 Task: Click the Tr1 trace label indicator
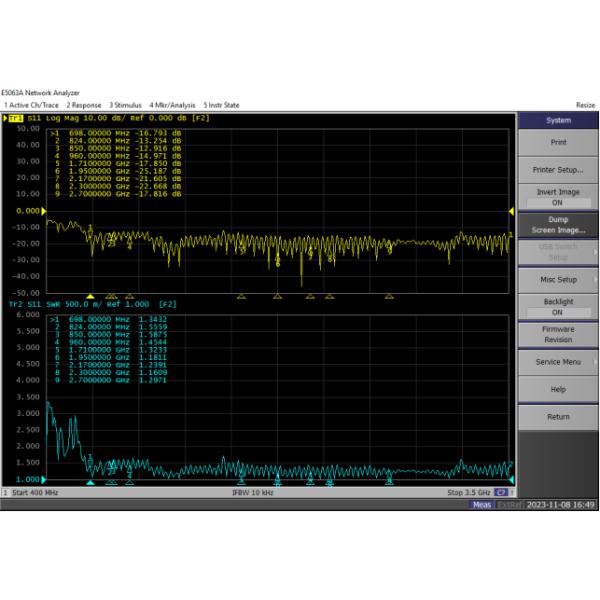pos(17,120)
